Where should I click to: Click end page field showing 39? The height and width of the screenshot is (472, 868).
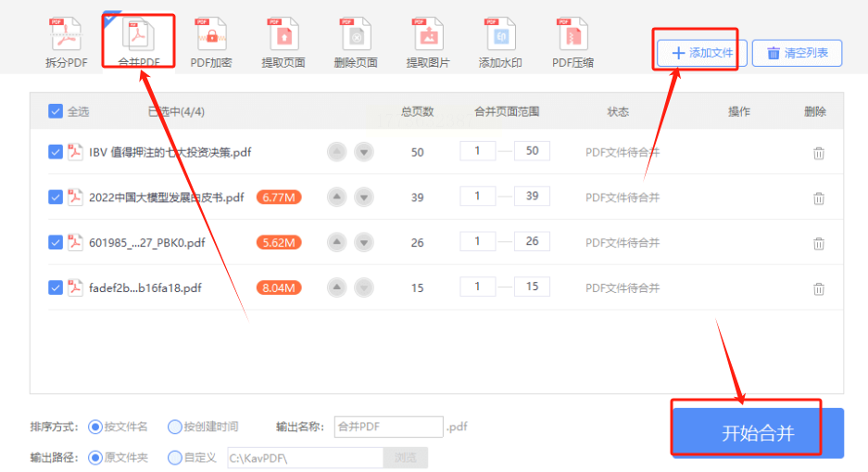pos(532,196)
